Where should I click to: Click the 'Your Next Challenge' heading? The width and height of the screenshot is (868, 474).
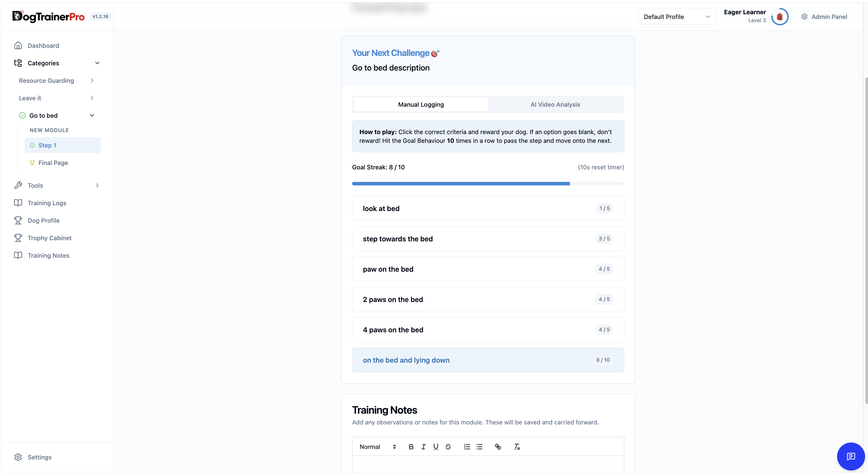coord(391,53)
